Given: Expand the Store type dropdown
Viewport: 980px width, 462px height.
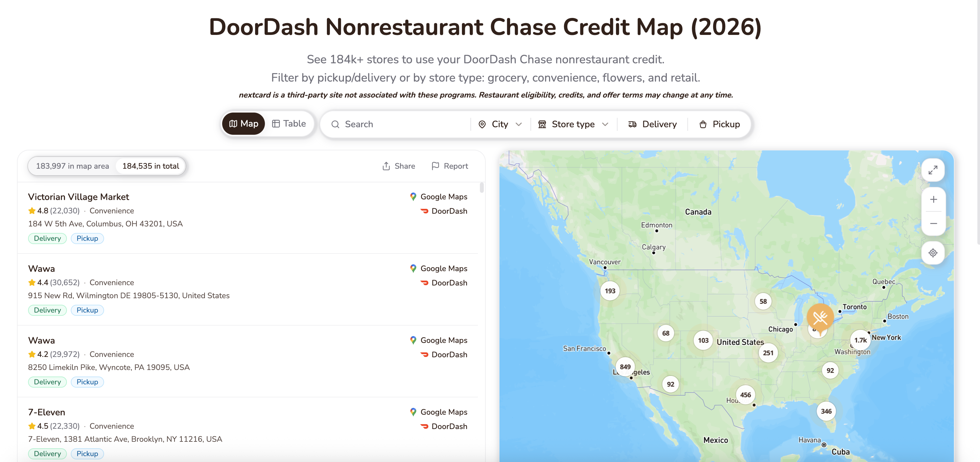Looking at the screenshot, I should click(573, 124).
